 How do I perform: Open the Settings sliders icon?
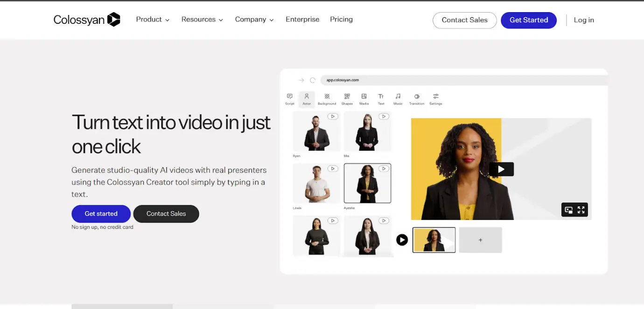435,96
